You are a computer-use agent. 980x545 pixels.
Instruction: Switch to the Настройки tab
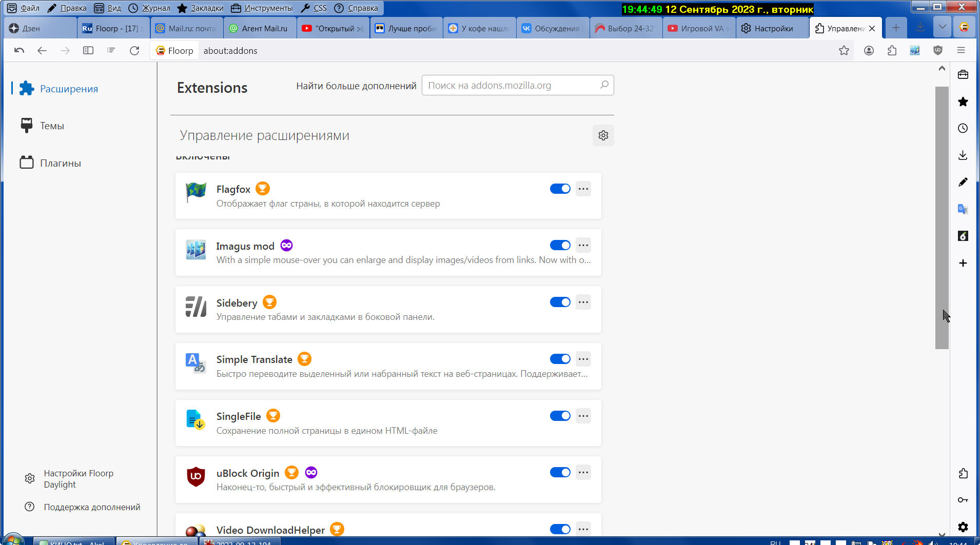coord(772,28)
